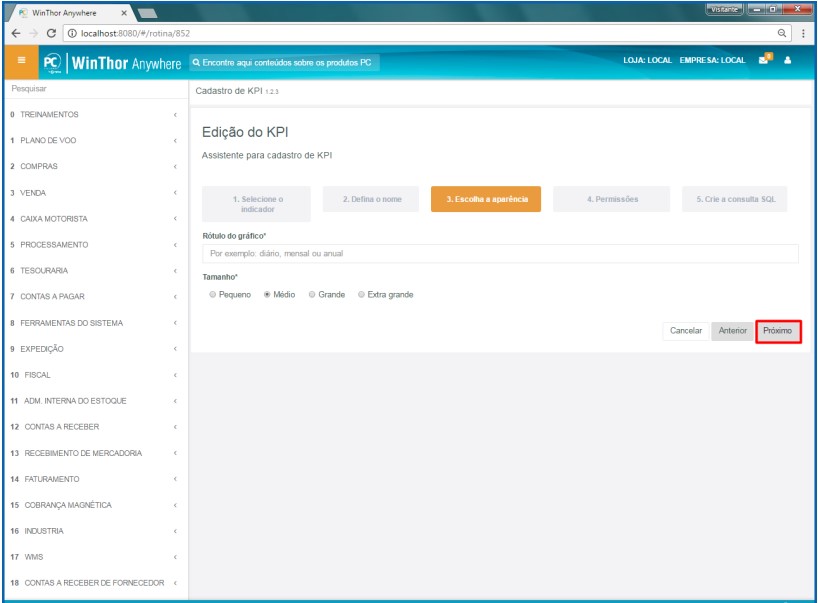Open the EXPEDIÇÃO sidebar menu
This screenshot has height=603, width=818.
94,349
